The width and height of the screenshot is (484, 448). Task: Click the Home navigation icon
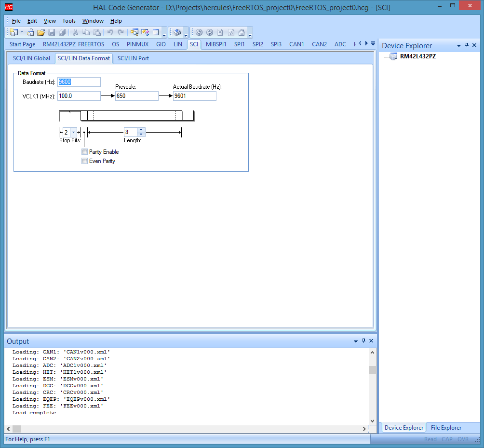click(242, 32)
